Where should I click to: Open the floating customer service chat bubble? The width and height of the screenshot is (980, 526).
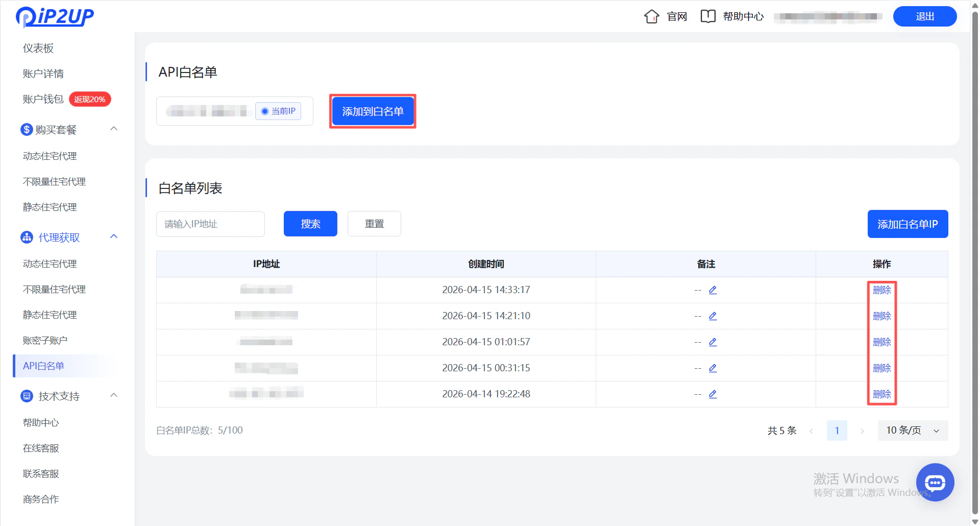(x=935, y=482)
